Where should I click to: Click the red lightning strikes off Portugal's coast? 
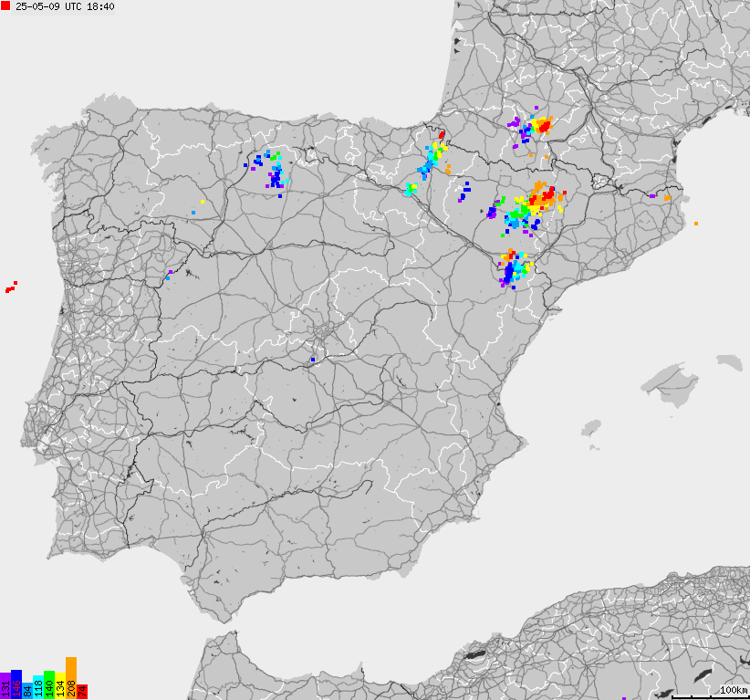tap(11, 287)
